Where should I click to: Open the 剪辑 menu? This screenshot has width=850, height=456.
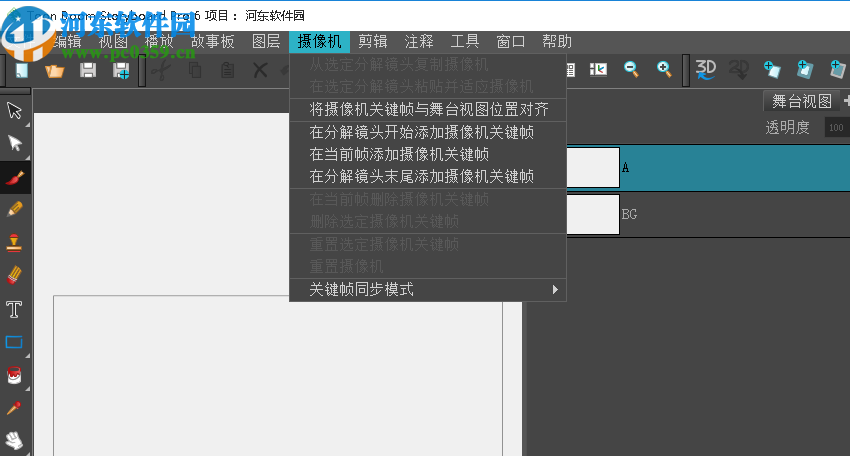tap(373, 42)
